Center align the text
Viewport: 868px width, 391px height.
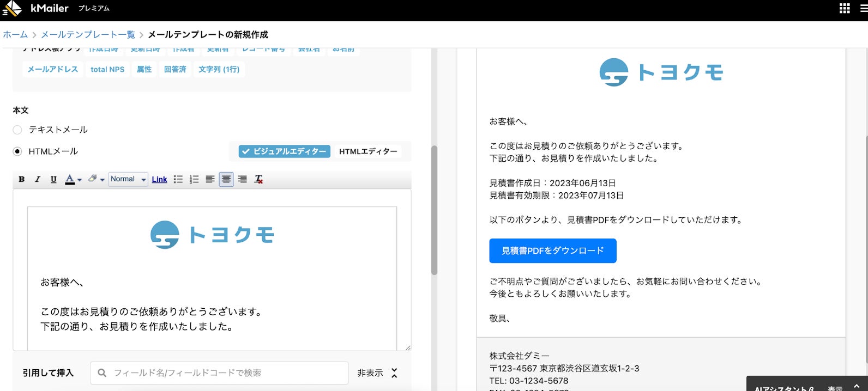click(x=226, y=179)
